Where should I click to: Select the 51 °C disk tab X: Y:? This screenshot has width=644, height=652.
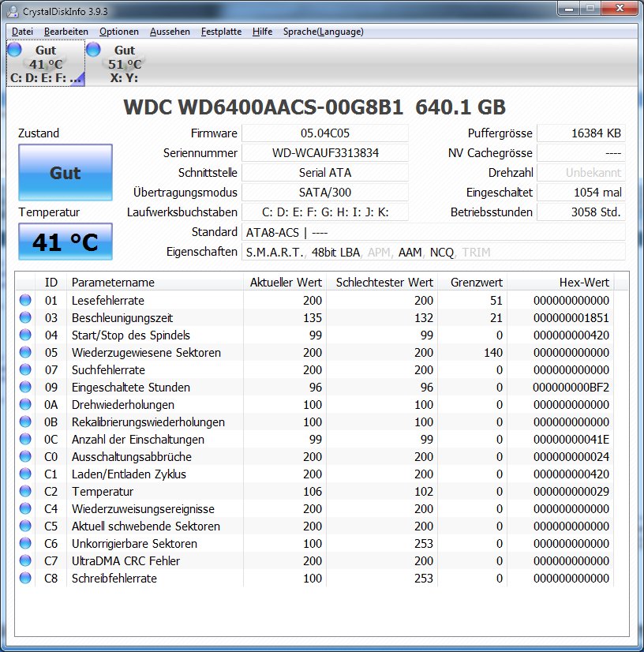124,63
